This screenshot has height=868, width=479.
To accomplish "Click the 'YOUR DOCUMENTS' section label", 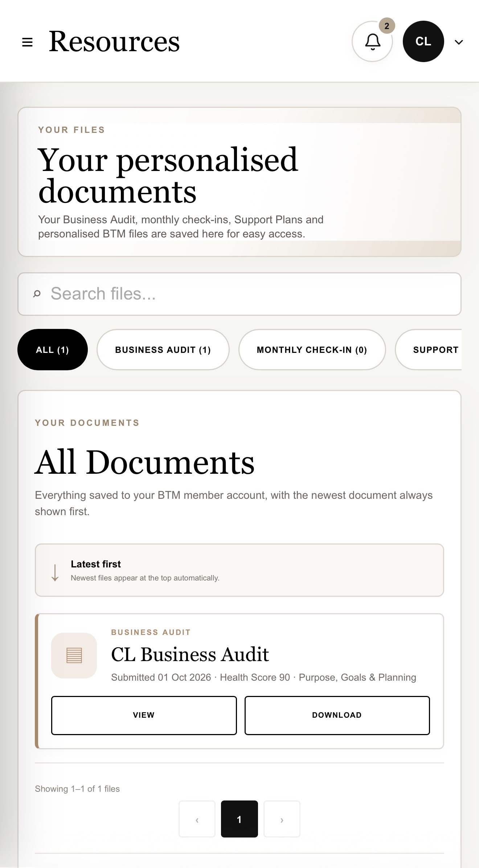I will pos(87,423).
